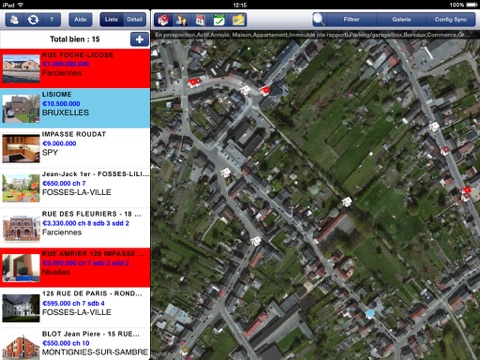
Task: Tap the BRUXELLES city label
Action: pos(65,113)
